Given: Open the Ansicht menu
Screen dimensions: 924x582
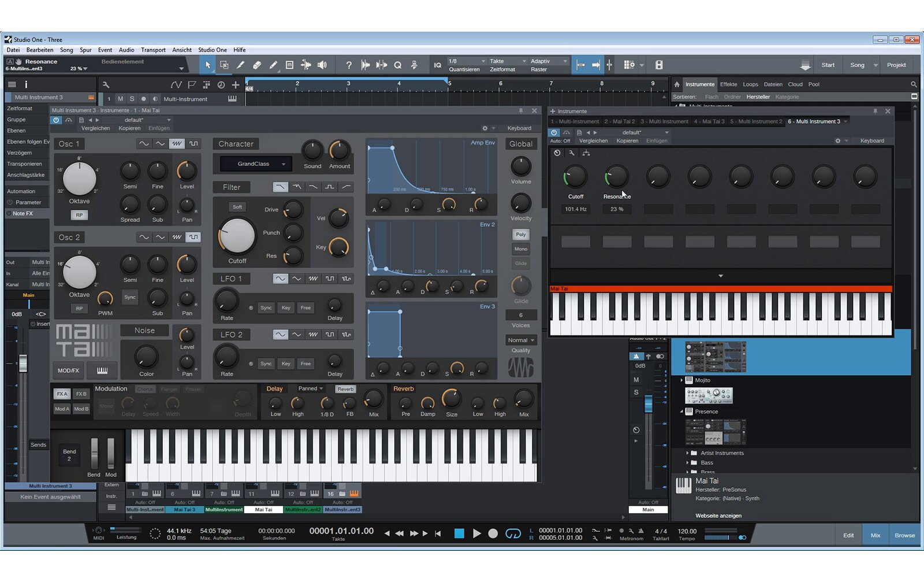Looking at the screenshot, I should 182,50.
